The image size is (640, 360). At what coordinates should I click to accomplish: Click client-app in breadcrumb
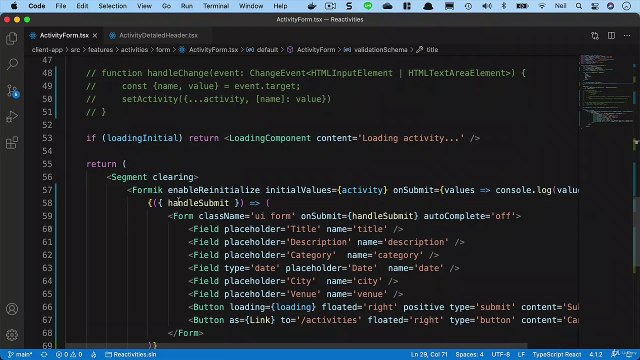pyautogui.click(x=47, y=50)
